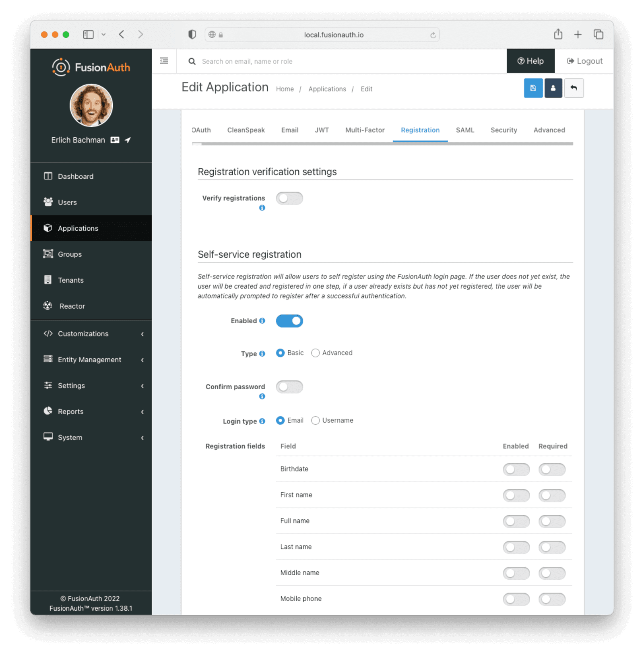Open Tenants in the sidebar
644x655 pixels.
91,280
